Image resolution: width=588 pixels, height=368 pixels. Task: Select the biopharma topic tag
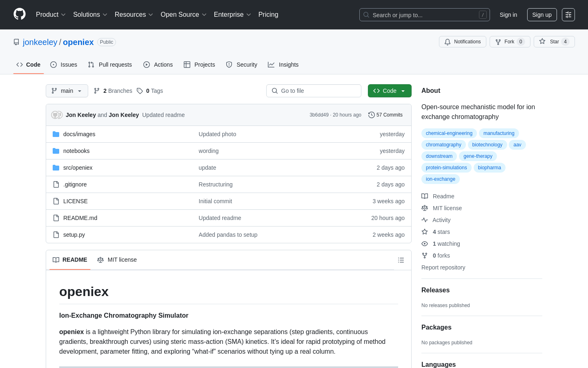tap(489, 168)
